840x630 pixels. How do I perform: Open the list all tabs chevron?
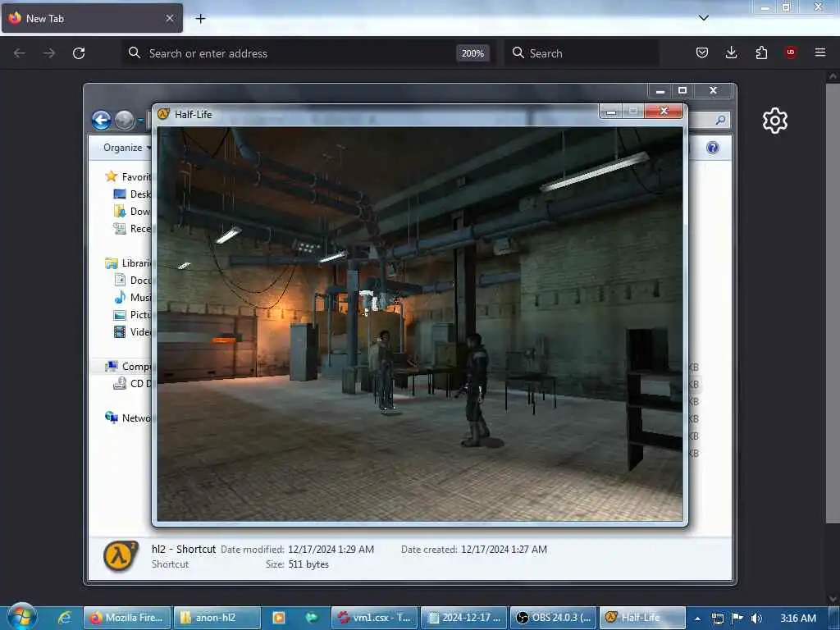click(704, 18)
